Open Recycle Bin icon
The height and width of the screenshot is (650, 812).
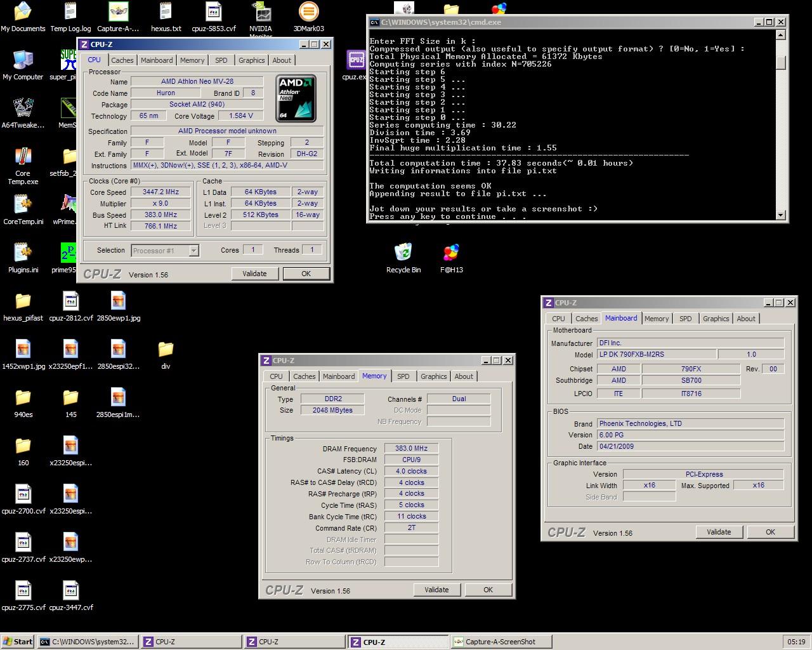(403, 258)
